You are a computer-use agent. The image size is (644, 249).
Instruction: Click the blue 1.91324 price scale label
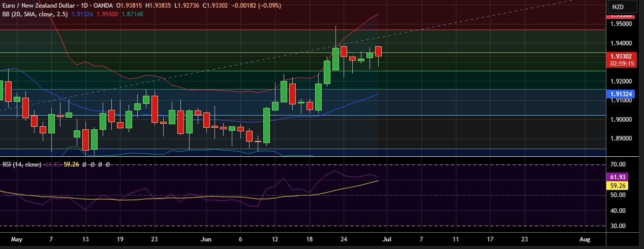[x=621, y=94]
